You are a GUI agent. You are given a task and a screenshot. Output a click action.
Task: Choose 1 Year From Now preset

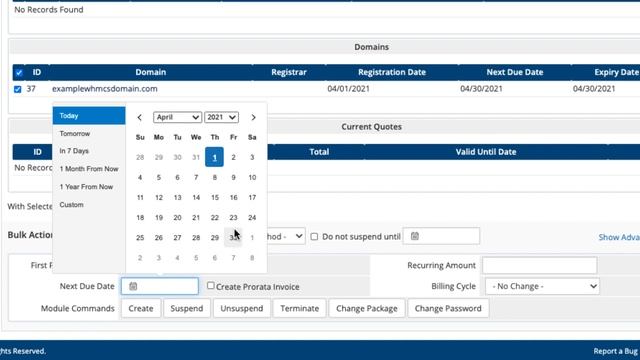coord(89,187)
